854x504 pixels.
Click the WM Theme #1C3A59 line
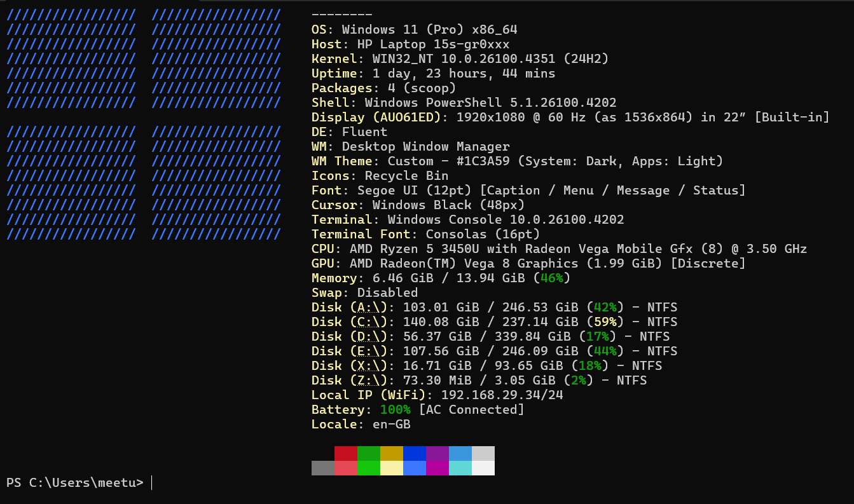[x=517, y=161]
